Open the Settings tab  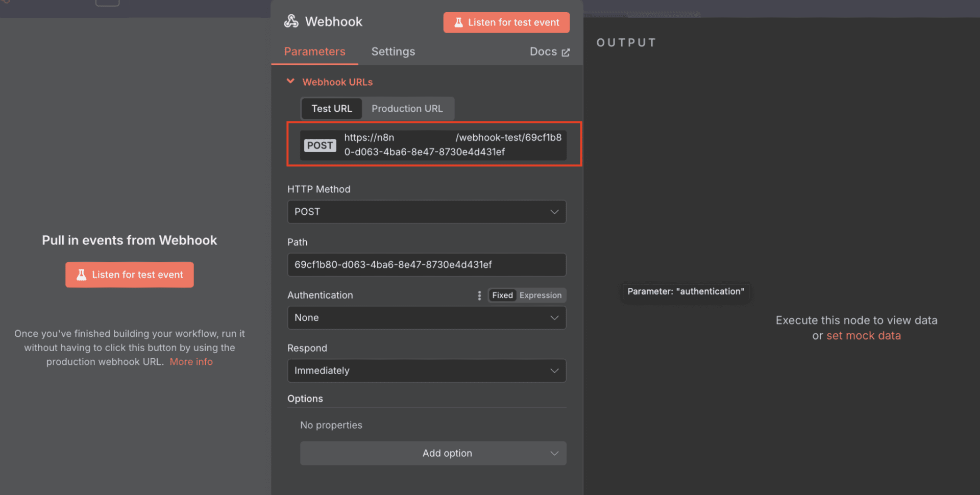[x=393, y=52]
